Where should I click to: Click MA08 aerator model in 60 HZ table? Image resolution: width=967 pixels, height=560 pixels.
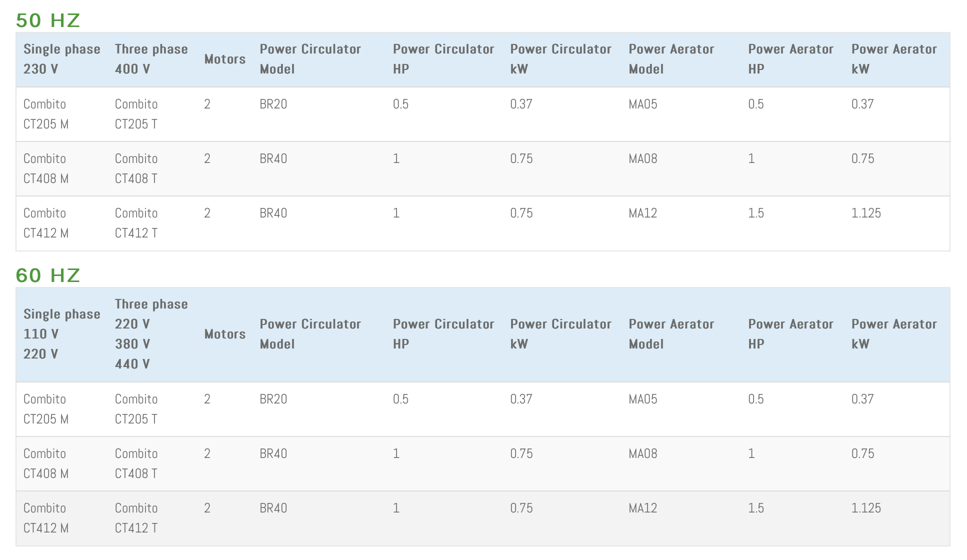tap(642, 453)
